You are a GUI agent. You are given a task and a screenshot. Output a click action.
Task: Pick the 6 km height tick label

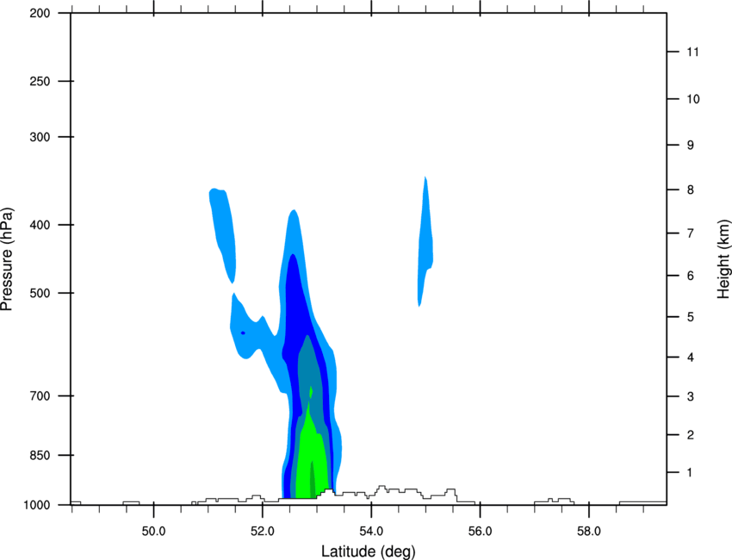[x=690, y=276]
